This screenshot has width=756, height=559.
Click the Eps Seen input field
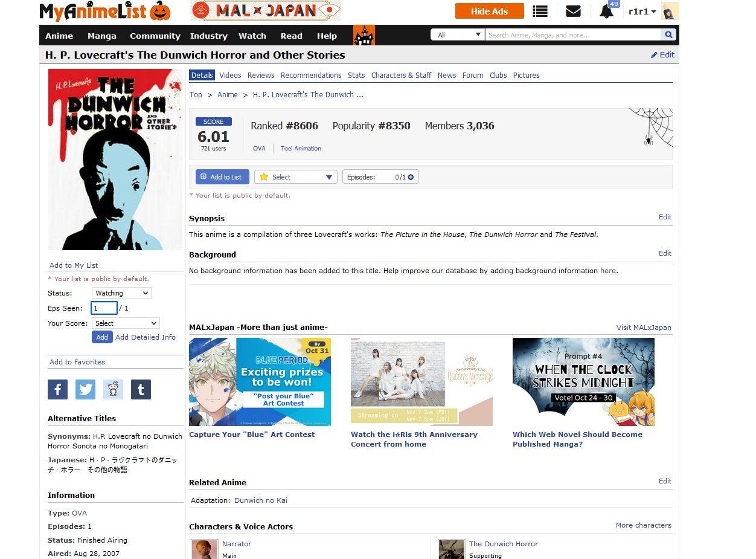(104, 308)
